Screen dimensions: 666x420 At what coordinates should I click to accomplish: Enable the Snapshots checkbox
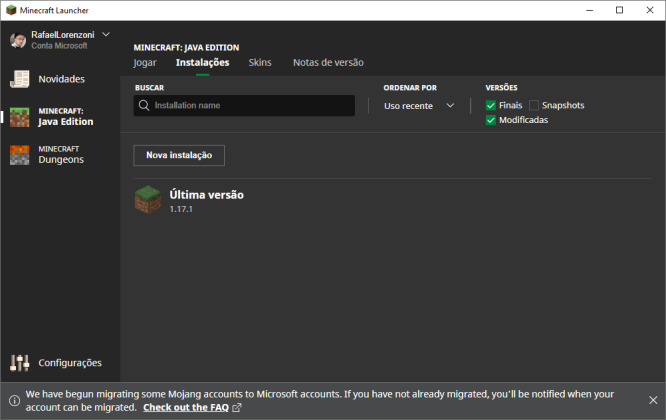pos(533,105)
